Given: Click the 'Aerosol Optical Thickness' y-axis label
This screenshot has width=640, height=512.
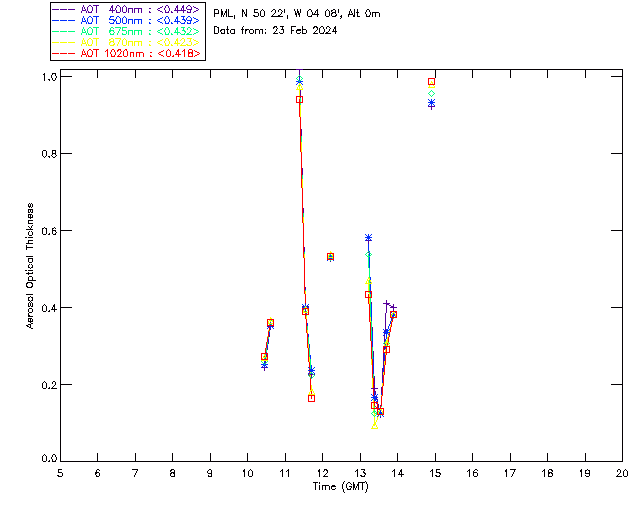Looking at the screenshot, I should coord(30,266).
